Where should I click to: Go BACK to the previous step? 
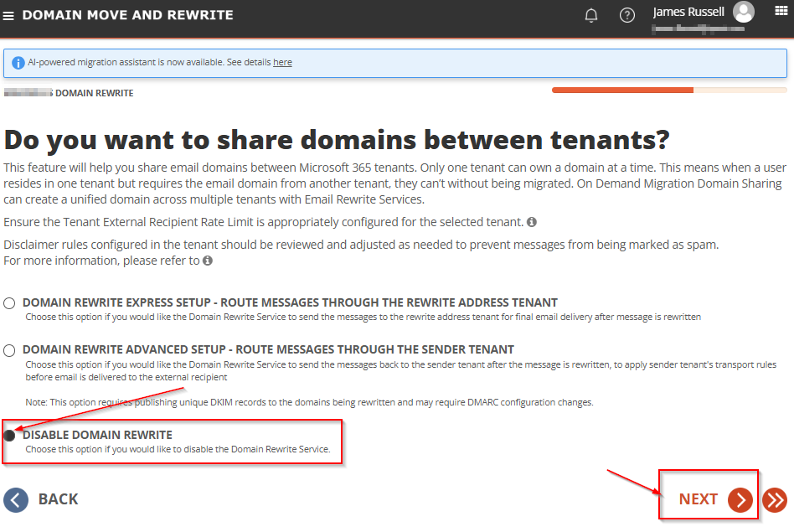(42, 500)
